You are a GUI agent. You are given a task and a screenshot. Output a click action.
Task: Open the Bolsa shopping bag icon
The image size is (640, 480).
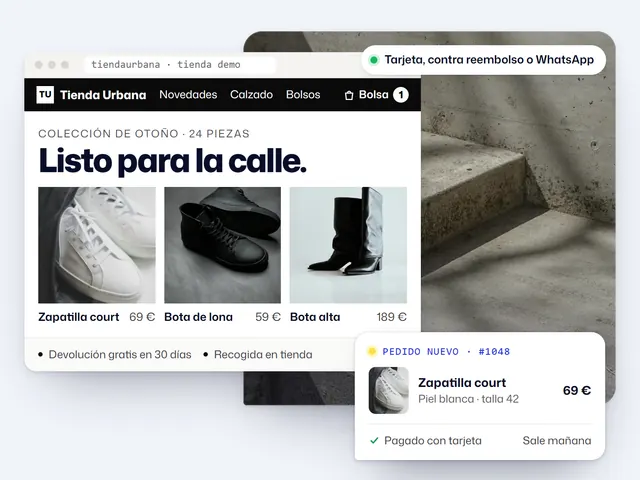click(349, 95)
